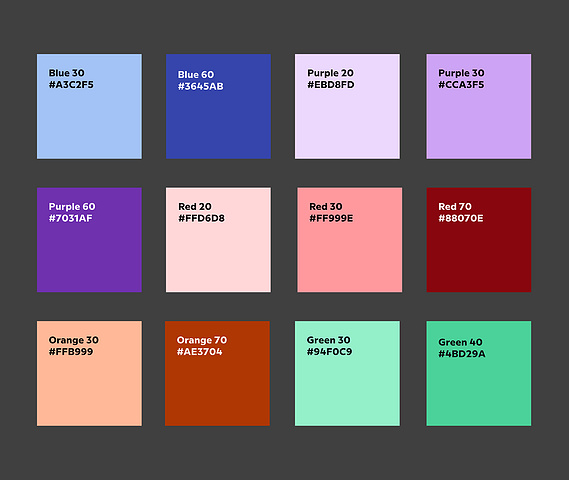Choose the dark Red 70 swatch

click(x=479, y=240)
